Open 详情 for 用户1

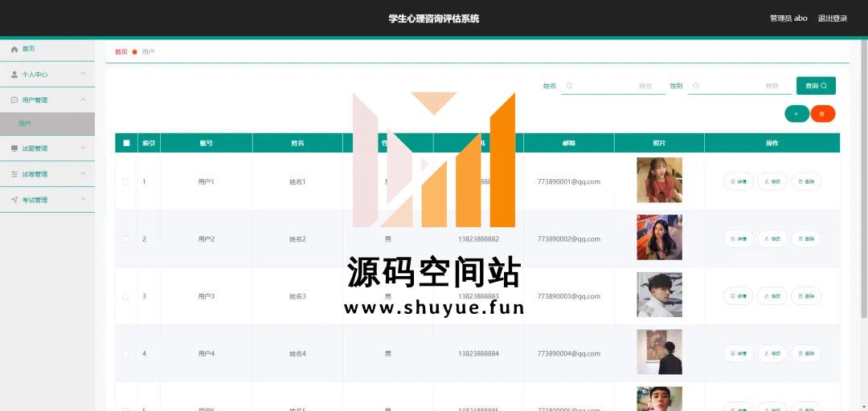click(x=739, y=181)
